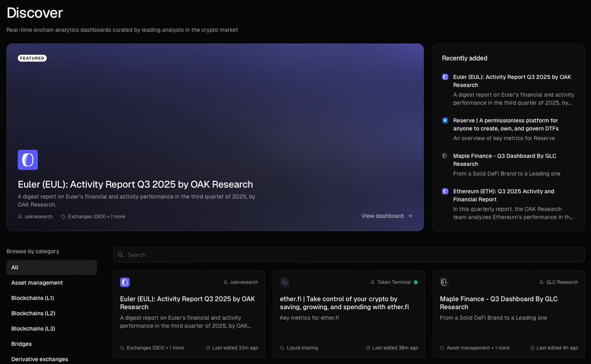591x364 pixels.
Task: Click the featured banner title Euler Activity Report
Action: point(136,184)
